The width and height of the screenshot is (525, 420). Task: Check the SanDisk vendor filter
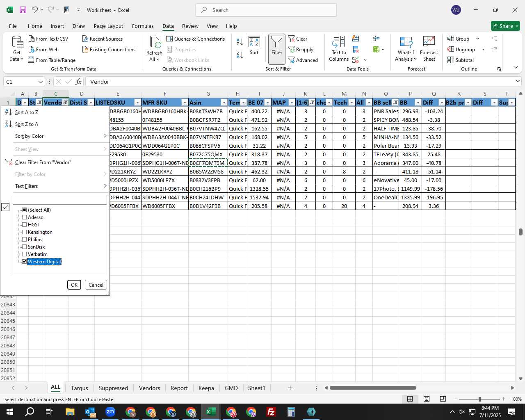tap(25, 247)
